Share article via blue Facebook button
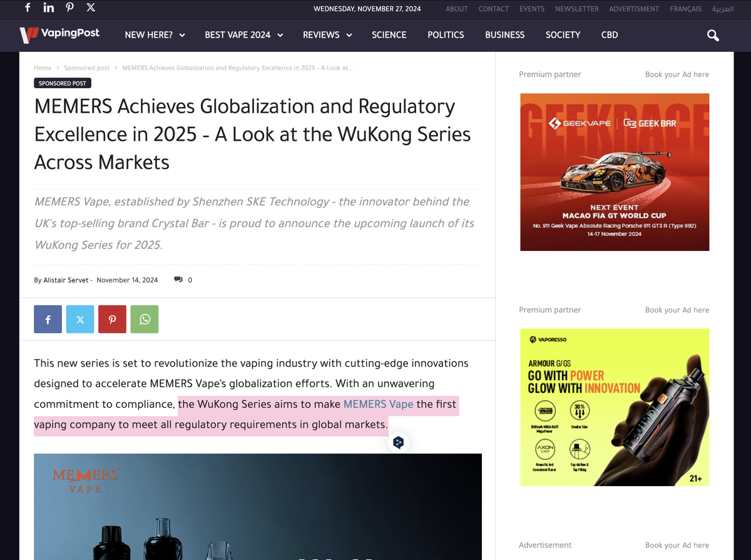This screenshot has height=560, width=751. (48, 319)
